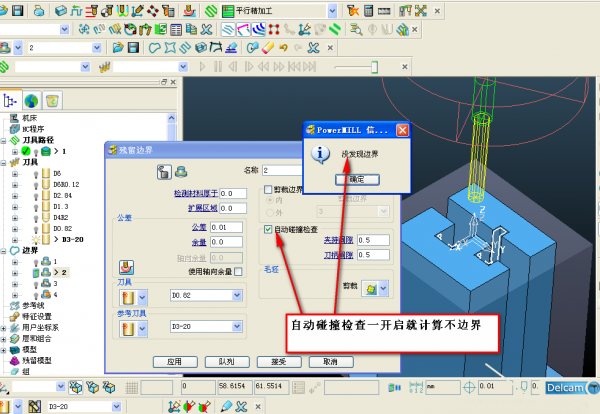Click the thickness icon under 公差 section
This screenshot has width=600, height=414.
coord(127,267)
